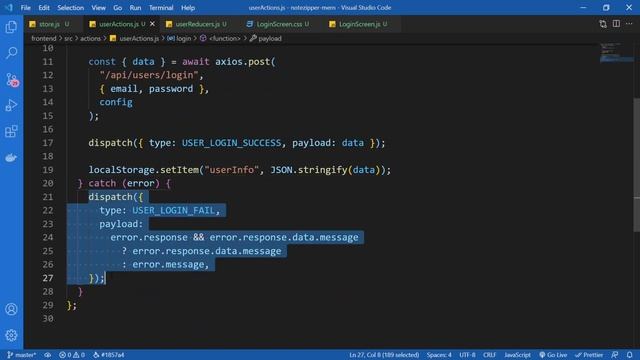The width and height of the screenshot is (640, 360).
Task: Click the src breadcrumb segment
Action: [x=68, y=38]
